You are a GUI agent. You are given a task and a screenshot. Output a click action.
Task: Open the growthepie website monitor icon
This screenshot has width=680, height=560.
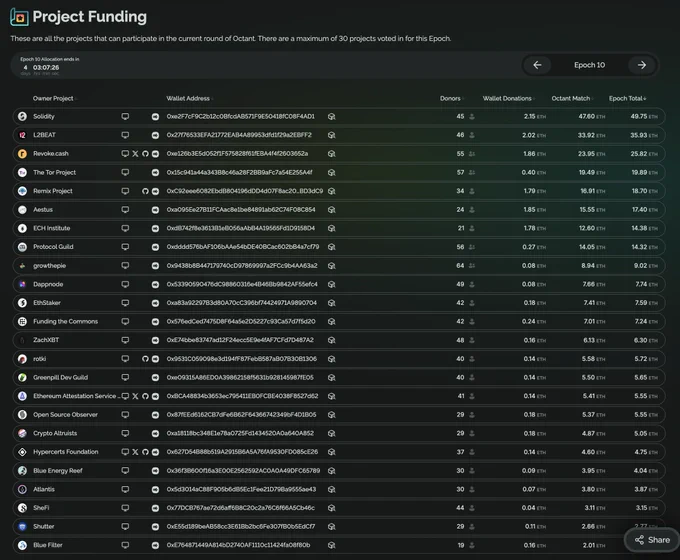click(x=125, y=265)
